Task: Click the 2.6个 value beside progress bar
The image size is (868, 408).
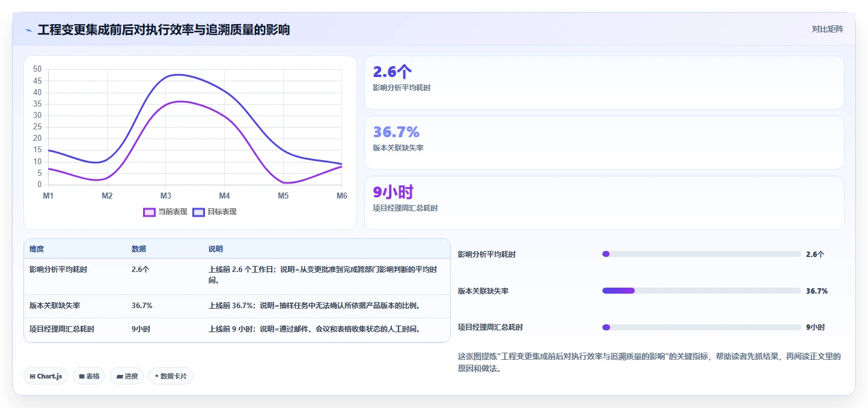Action: tap(815, 254)
